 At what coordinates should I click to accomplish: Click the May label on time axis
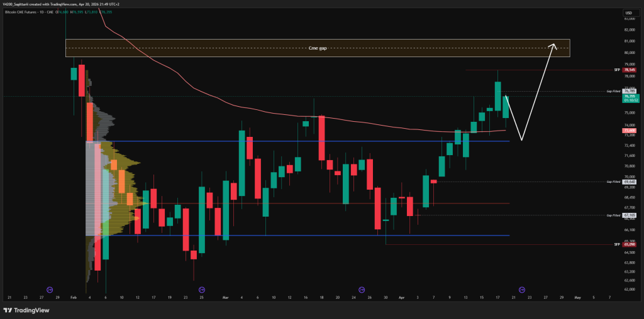[x=577, y=297]
